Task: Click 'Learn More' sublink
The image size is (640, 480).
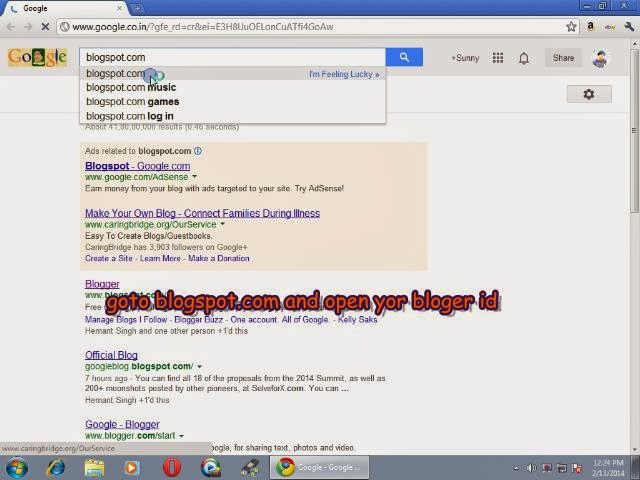Action: 160,258
